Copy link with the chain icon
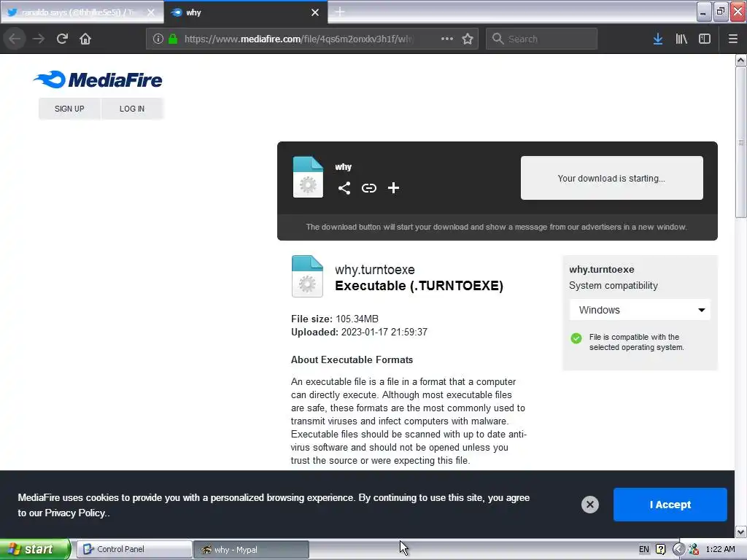This screenshot has height=560, width=747. pos(368,188)
